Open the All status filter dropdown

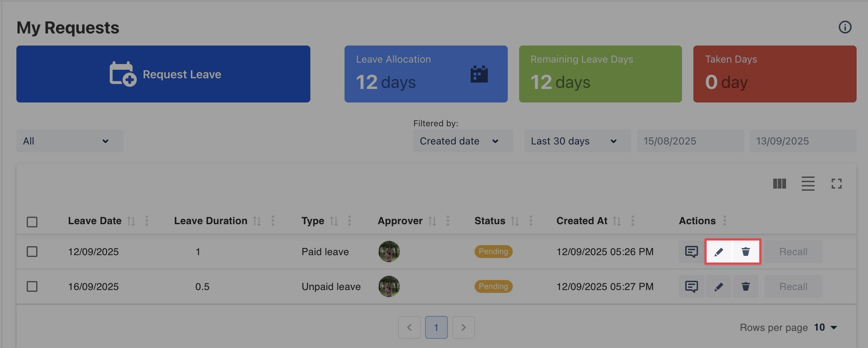tap(69, 141)
